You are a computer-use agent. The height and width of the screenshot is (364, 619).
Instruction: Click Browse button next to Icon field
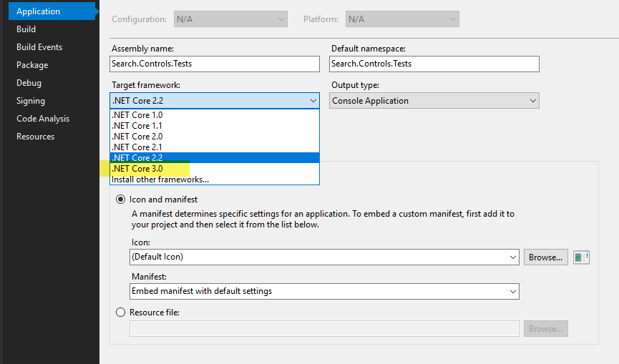click(546, 257)
